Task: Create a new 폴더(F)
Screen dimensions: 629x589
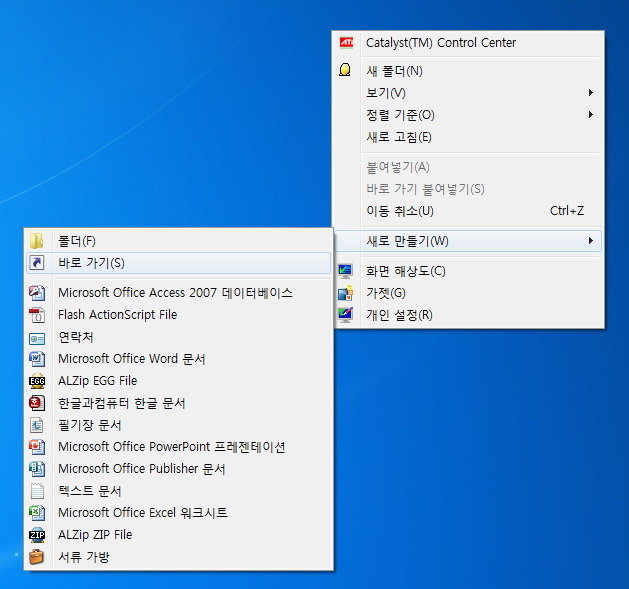Action: click(179, 241)
